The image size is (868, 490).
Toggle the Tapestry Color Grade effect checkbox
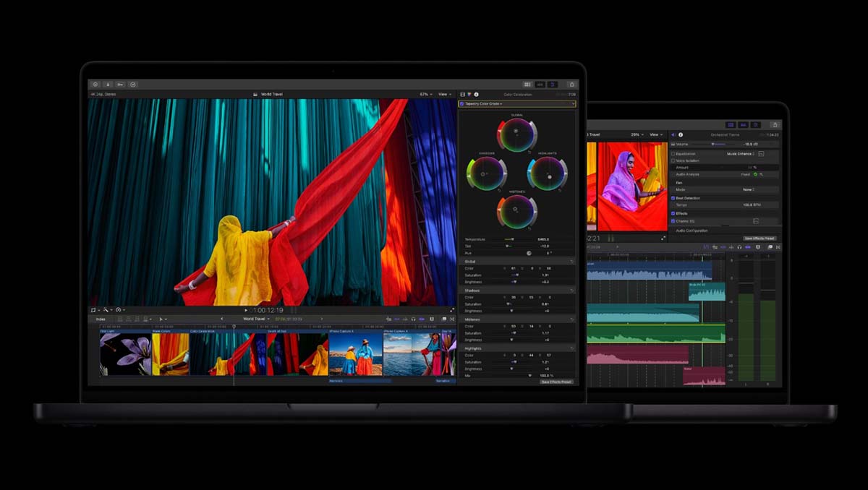pos(462,104)
